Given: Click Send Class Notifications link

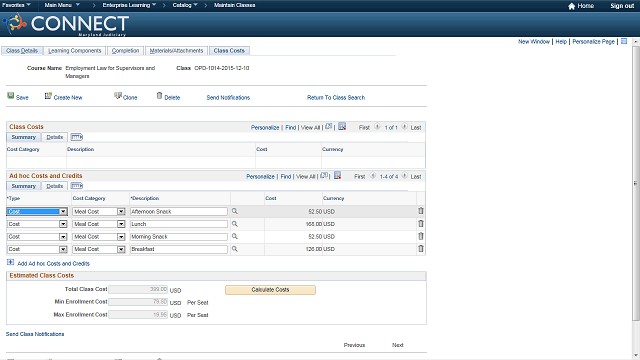Looking at the screenshot, I should click(35, 334).
